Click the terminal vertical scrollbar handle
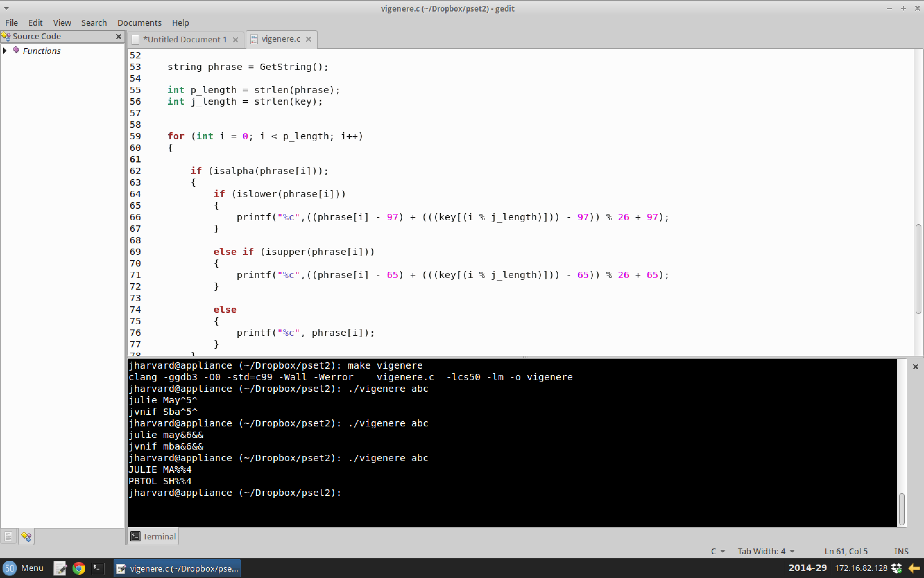Screen dimensions: 924x578 902,509
